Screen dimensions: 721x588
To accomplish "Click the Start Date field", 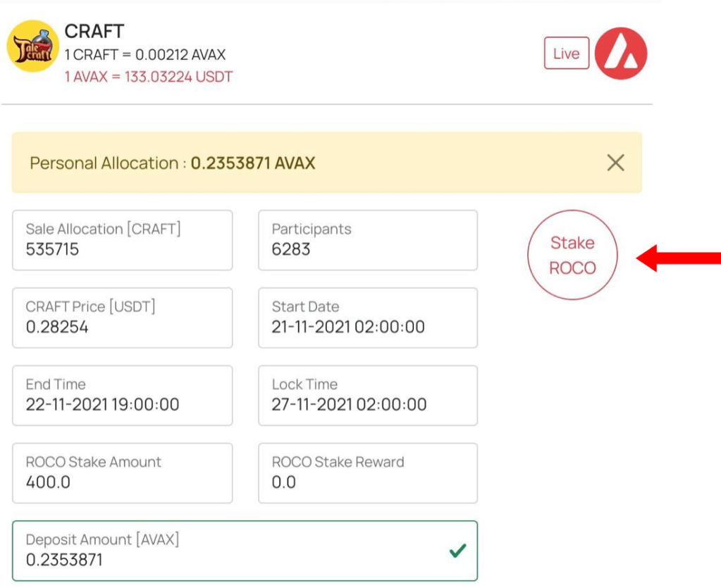I will (367, 318).
